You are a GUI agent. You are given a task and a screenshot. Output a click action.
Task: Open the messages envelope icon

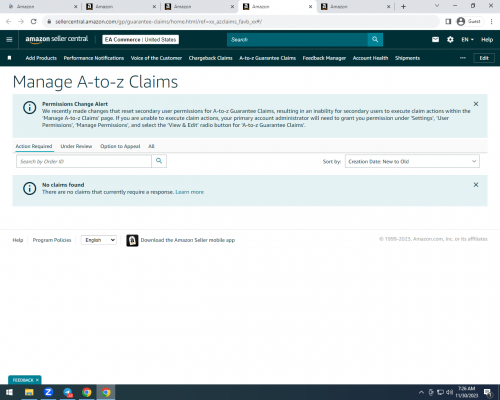coord(435,39)
